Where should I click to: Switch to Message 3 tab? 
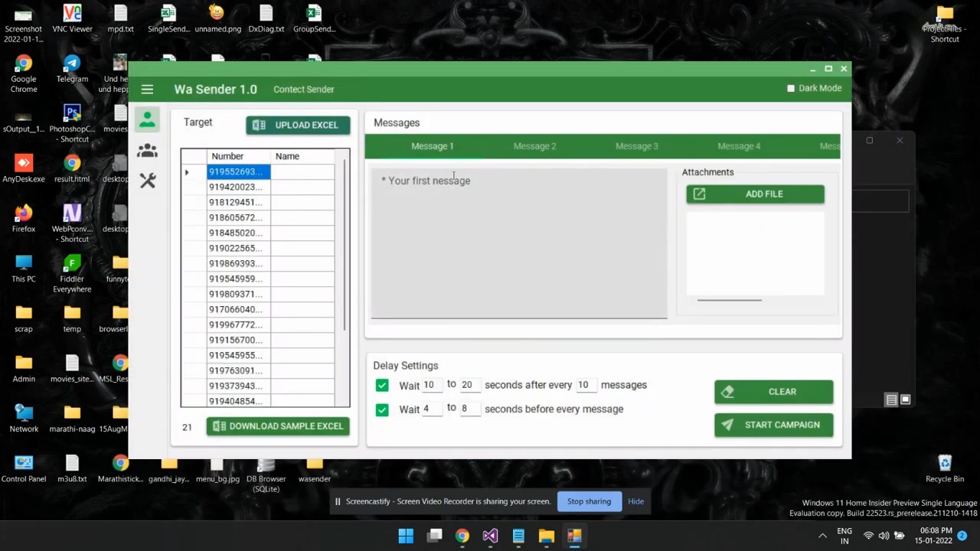[637, 146]
